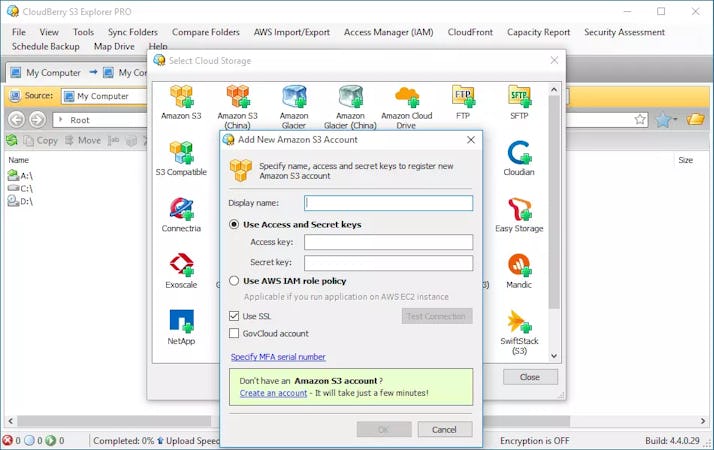Open the Tools menu
Viewport: 714px width, 450px height.
tap(83, 32)
